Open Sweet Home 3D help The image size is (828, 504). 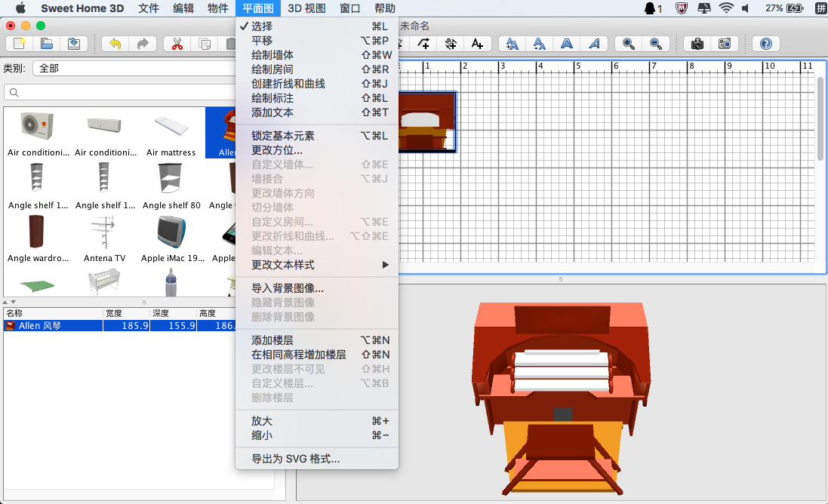click(x=765, y=43)
